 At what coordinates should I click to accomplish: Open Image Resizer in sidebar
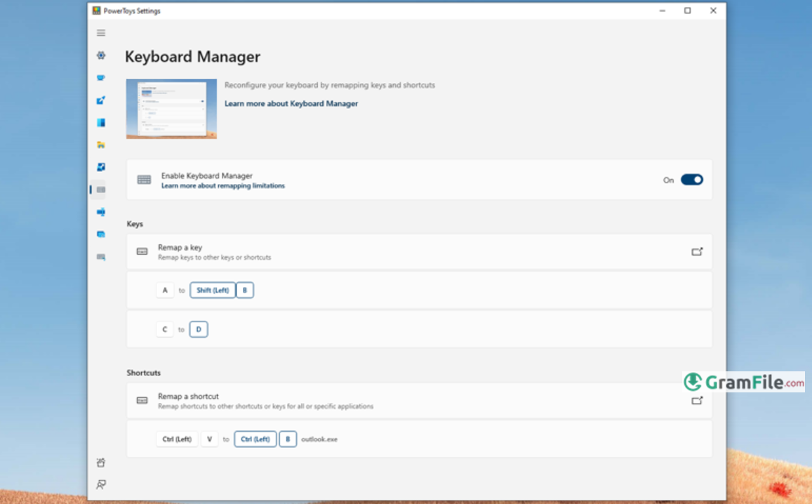(x=101, y=167)
